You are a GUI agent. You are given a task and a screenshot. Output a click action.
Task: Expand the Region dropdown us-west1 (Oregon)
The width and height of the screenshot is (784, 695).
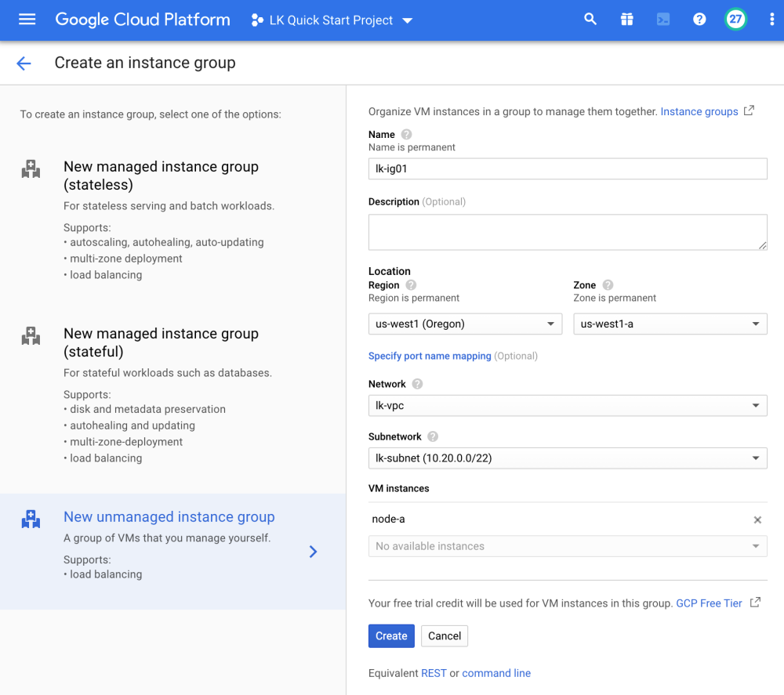464,324
